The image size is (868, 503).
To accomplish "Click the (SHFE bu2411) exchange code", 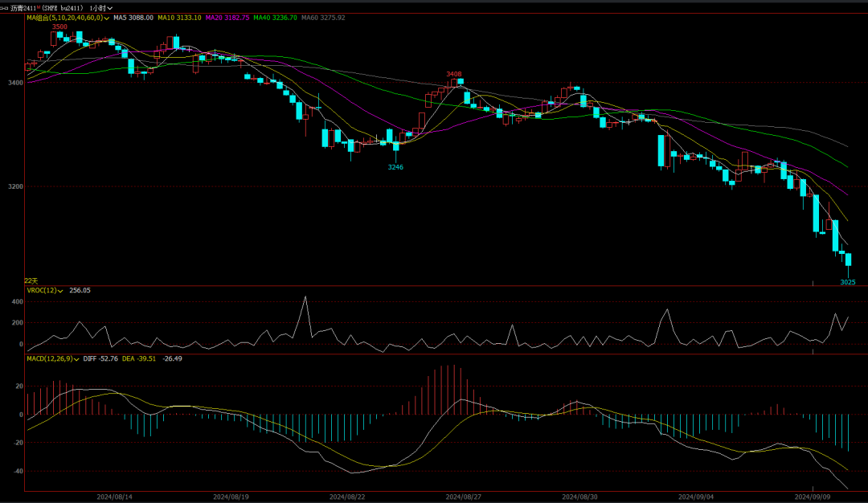I will (63, 8).
